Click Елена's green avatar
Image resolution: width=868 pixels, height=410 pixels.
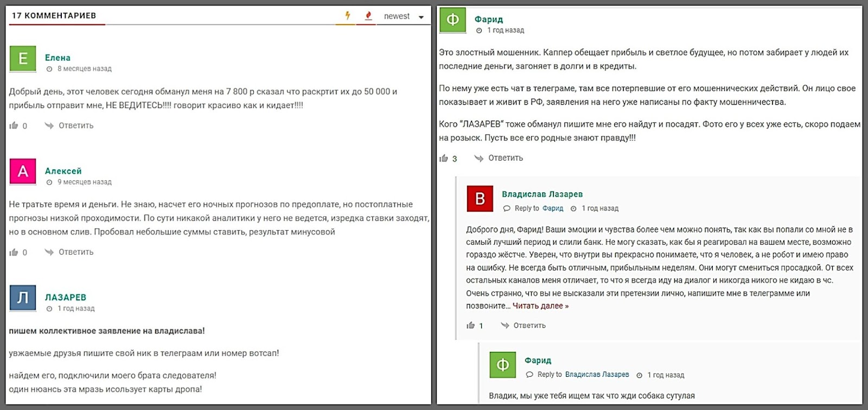pyautogui.click(x=23, y=59)
